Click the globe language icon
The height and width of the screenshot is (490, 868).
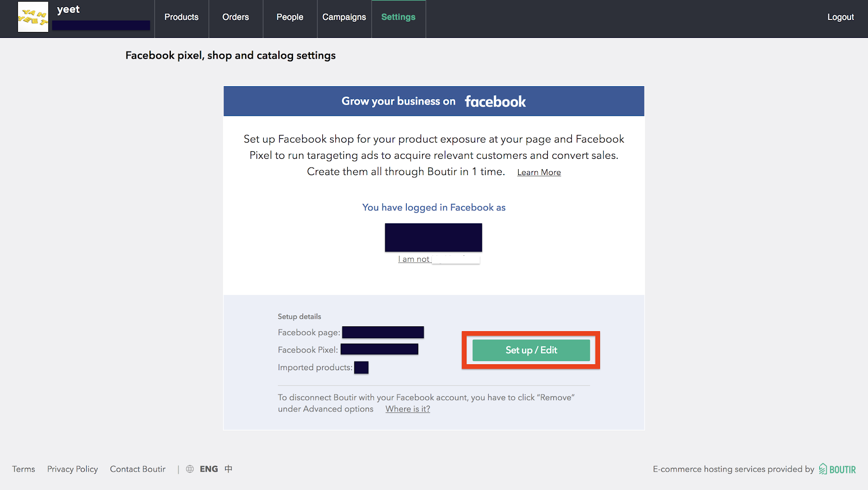click(190, 469)
